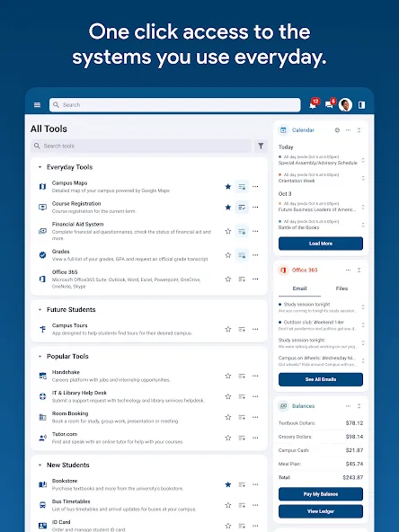Image resolution: width=399 pixels, height=532 pixels.
Task: Collapse the Everyday Tools section
Action: click(x=40, y=167)
